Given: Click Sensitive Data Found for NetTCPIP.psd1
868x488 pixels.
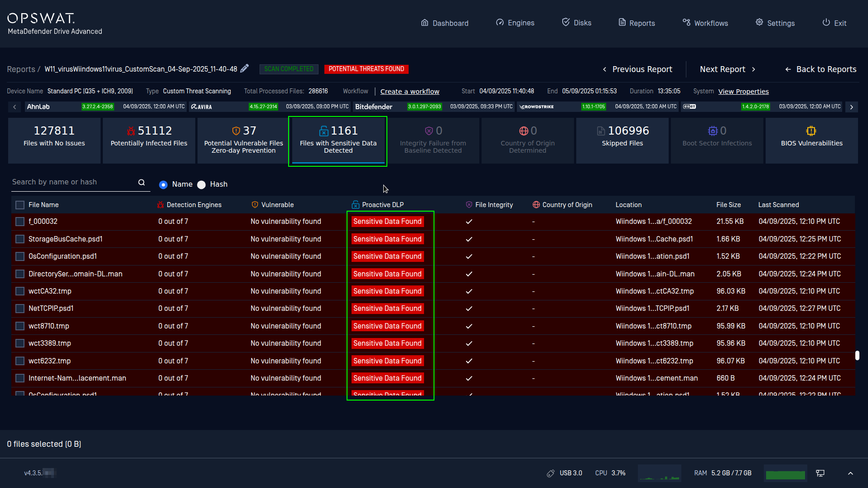Looking at the screenshot, I should click(x=387, y=309).
